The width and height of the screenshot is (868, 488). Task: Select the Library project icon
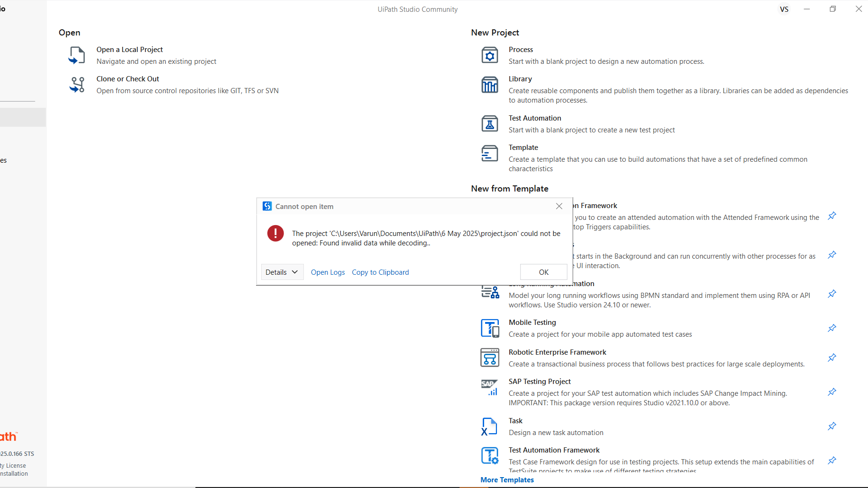point(490,85)
